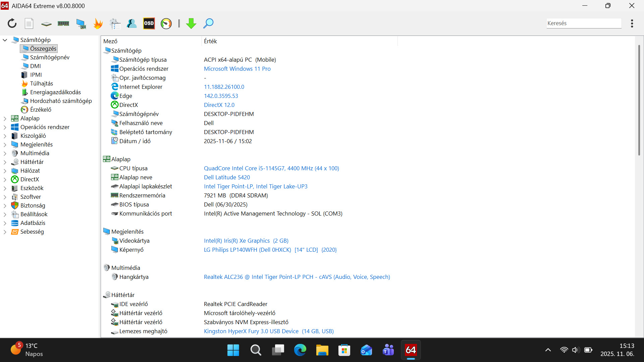
Task: Select Érzékelő in the sidebar
Action: tap(41, 110)
